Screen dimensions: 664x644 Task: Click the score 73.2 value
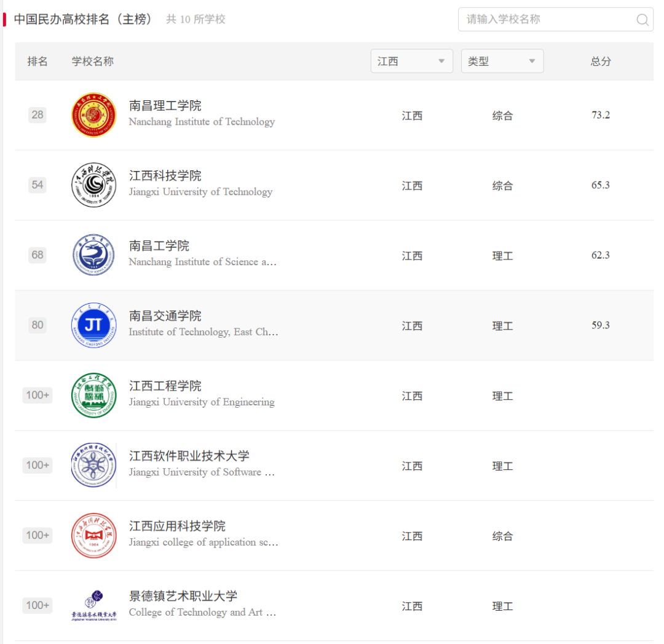point(600,115)
